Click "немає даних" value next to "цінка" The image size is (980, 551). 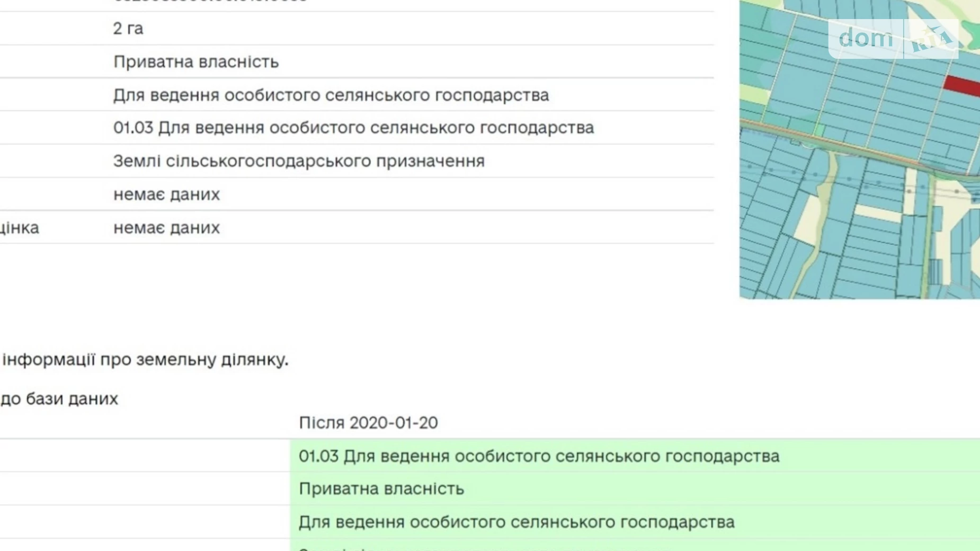166,228
